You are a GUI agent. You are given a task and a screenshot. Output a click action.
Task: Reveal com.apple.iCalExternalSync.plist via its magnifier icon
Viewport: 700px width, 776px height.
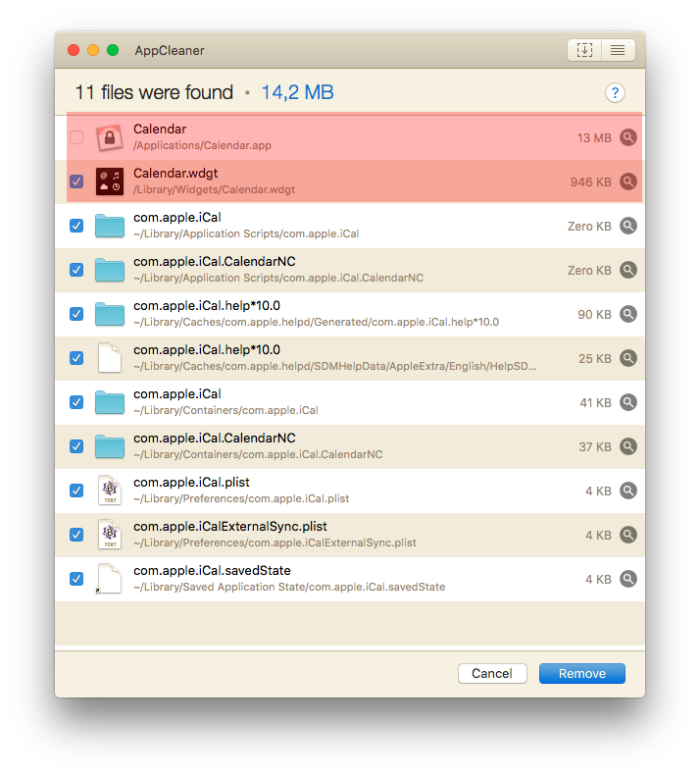pos(628,535)
